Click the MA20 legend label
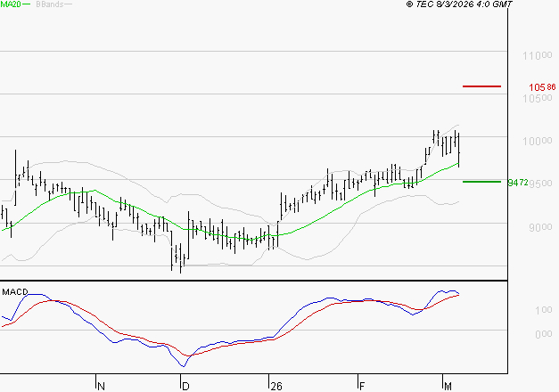Screen dimensions: 559x392 [11, 4]
